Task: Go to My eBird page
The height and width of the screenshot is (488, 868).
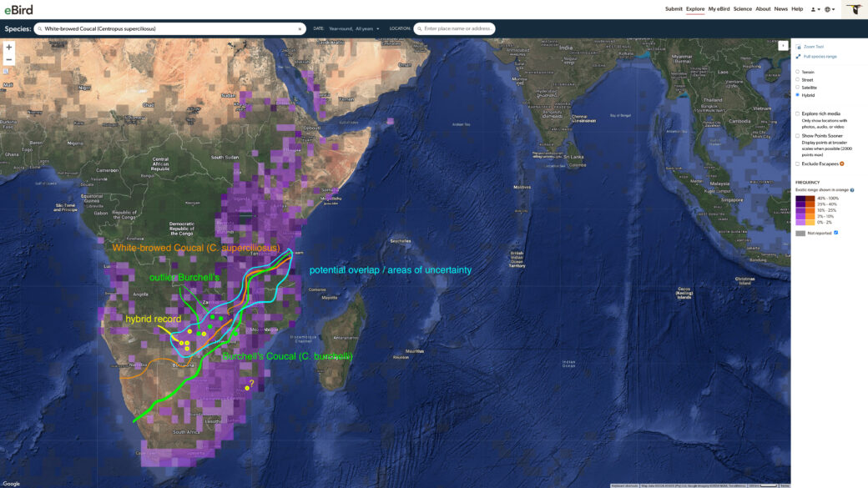Action: point(719,9)
